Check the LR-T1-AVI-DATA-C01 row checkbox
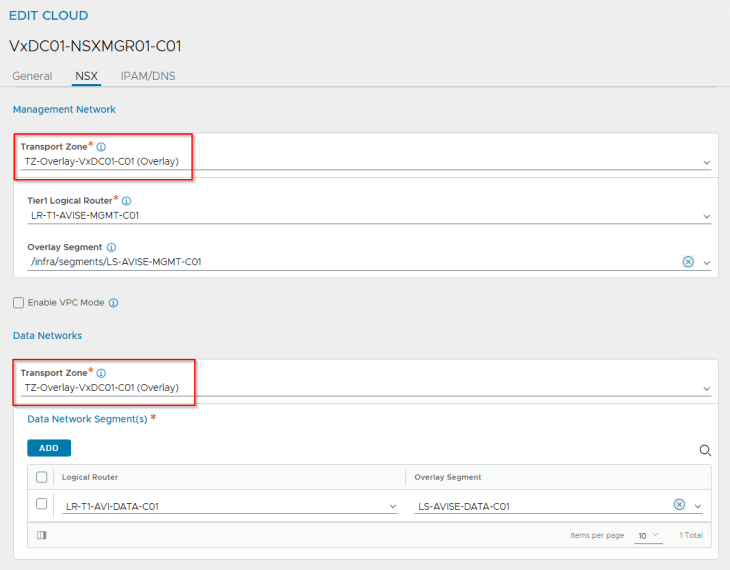 pyautogui.click(x=41, y=504)
